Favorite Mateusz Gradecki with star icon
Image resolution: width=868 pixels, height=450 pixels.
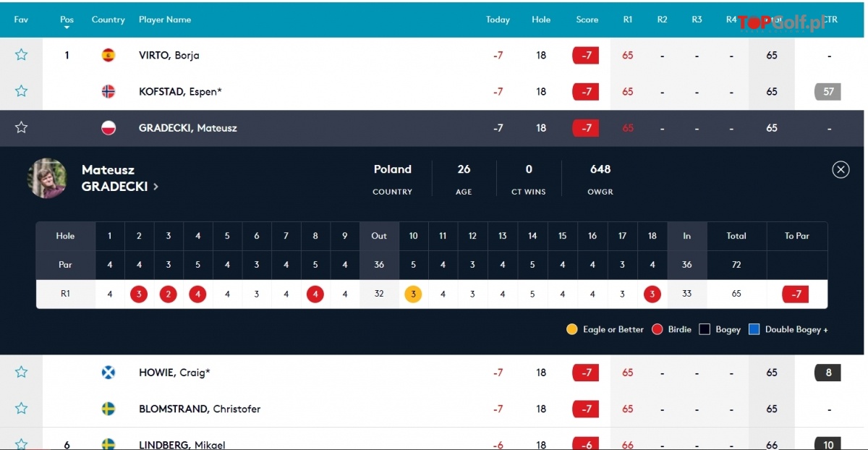[21, 128]
